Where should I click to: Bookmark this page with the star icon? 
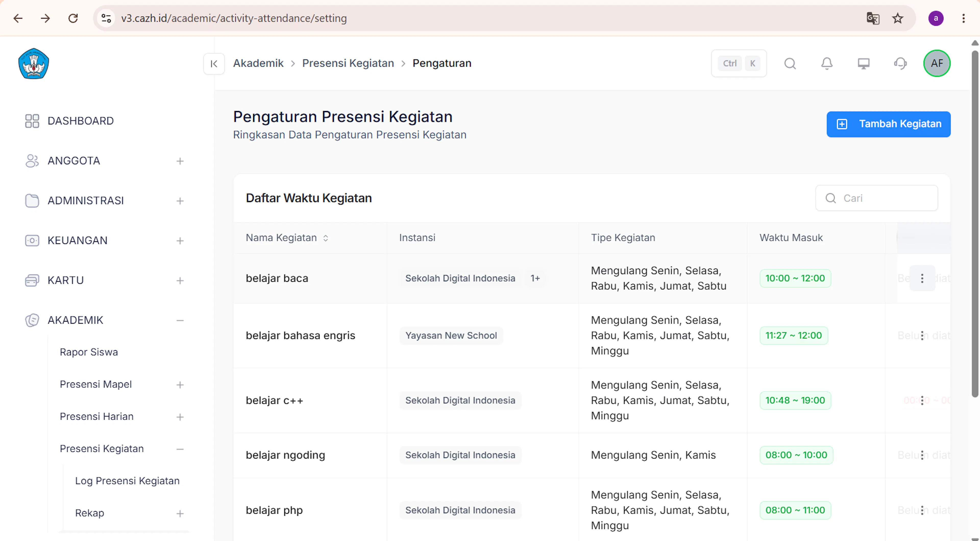point(898,18)
